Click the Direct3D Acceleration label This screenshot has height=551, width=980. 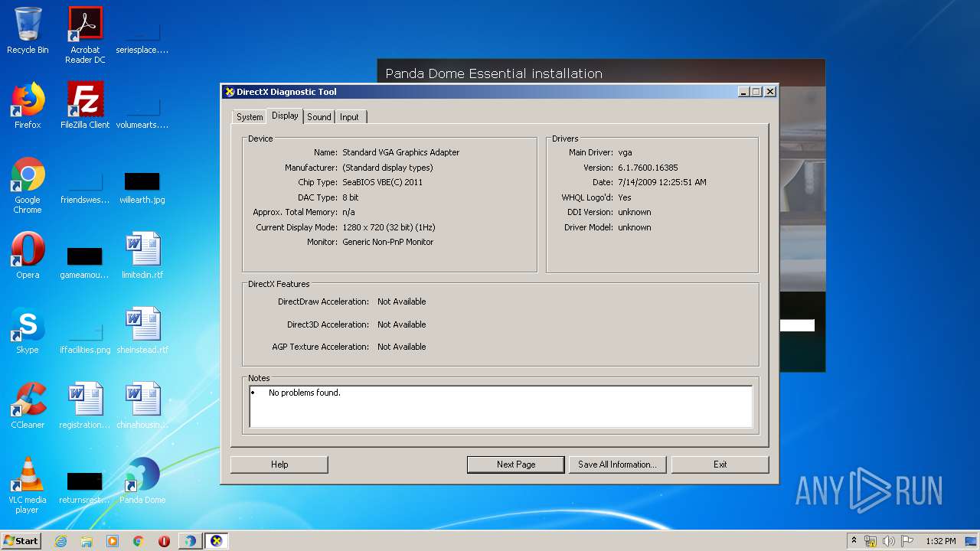tap(328, 324)
